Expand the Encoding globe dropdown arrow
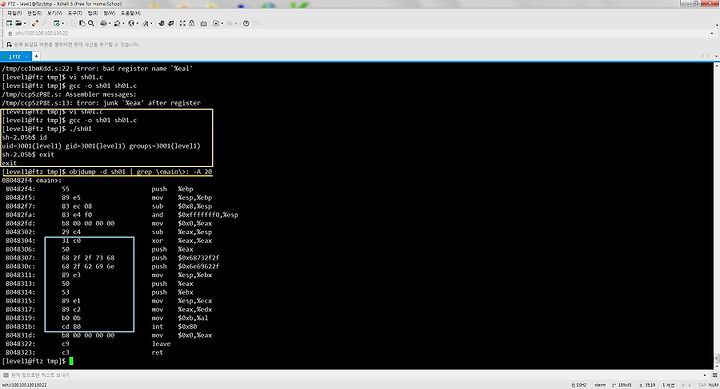Screen dimensions: 720x389 (x=137, y=23)
